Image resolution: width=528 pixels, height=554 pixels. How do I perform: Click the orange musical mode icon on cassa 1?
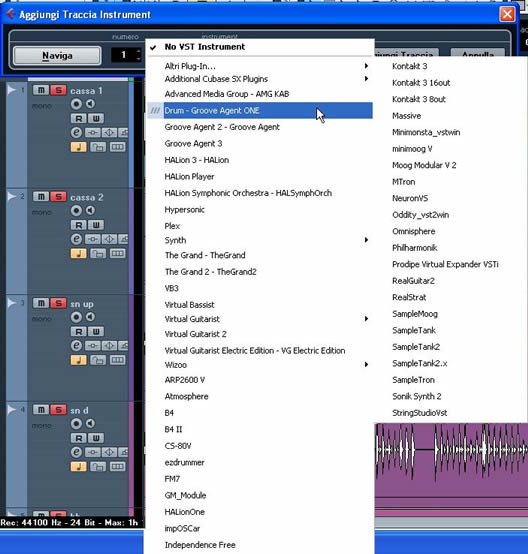(78, 147)
